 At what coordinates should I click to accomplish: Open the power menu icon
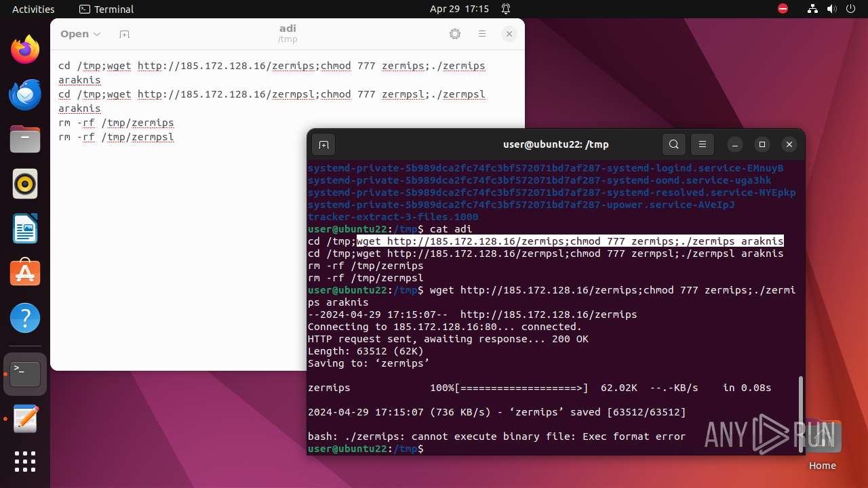[851, 9]
